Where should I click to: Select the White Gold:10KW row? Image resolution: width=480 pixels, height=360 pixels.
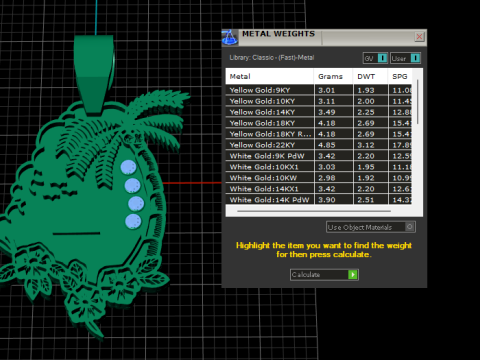coord(319,178)
